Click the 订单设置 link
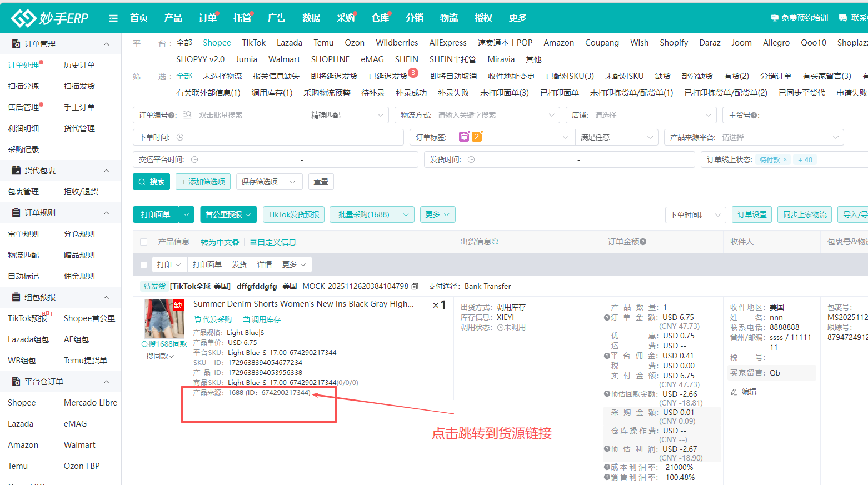The width and height of the screenshot is (868, 485). [x=751, y=214]
